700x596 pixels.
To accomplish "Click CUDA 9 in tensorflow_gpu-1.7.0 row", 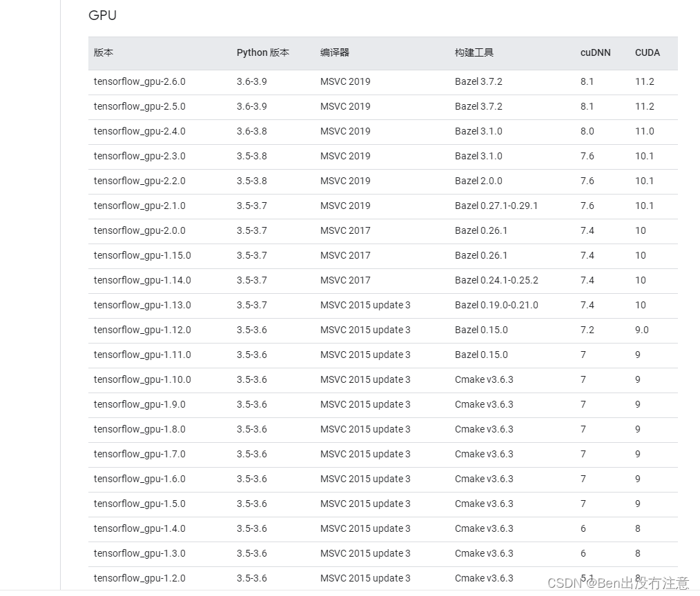I will pos(637,454).
